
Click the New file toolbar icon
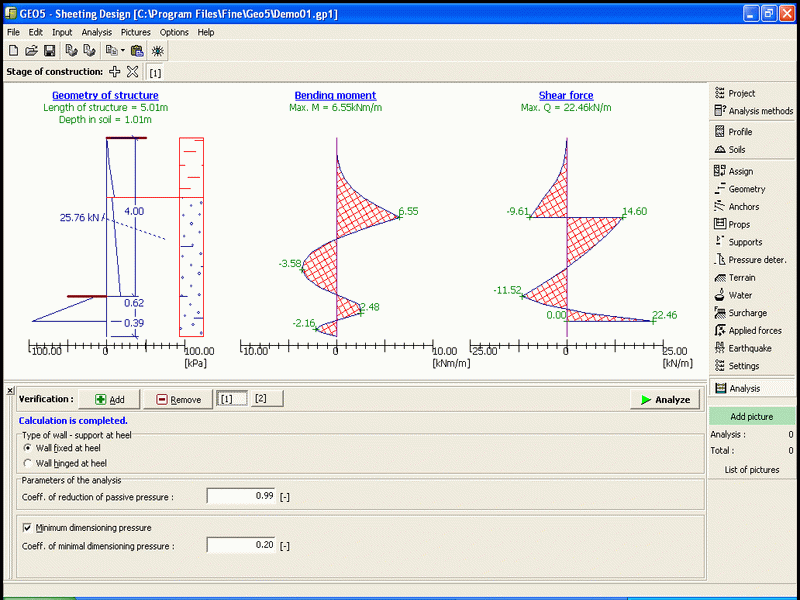point(13,50)
